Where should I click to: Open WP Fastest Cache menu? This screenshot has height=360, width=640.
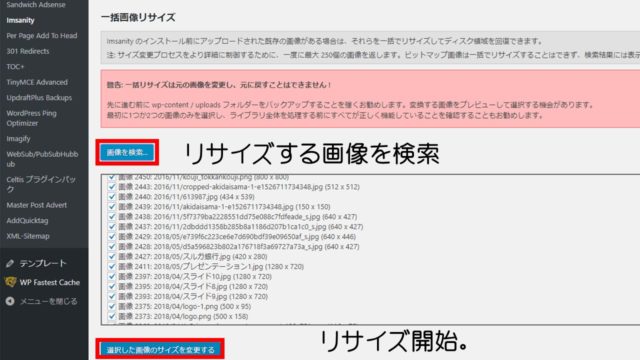point(50,282)
